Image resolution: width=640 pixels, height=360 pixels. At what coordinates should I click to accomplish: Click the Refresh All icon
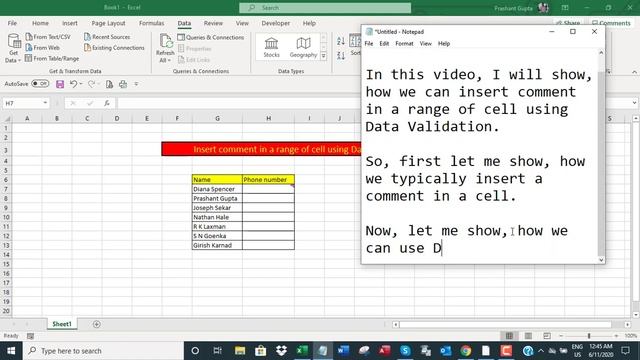coord(165,42)
